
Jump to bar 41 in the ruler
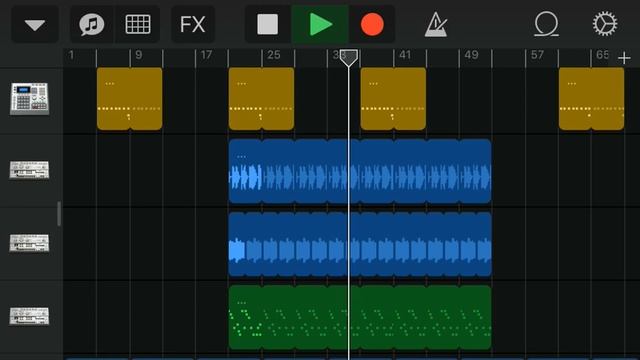pyautogui.click(x=405, y=55)
